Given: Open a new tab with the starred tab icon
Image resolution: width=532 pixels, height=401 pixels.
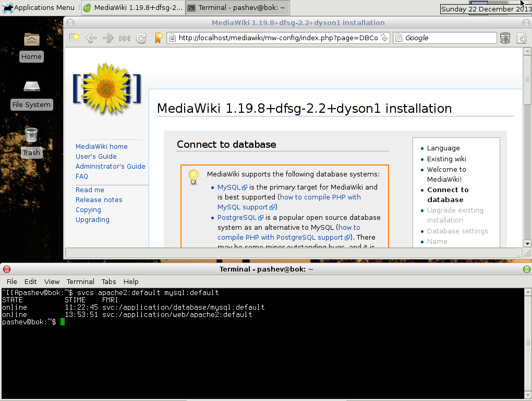Looking at the screenshot, I should point(75,38).
